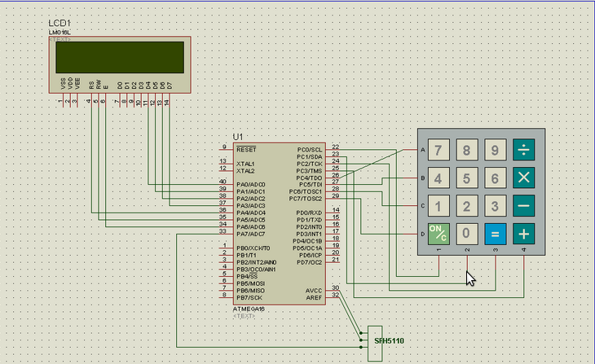Click keypad button 2
595x364 pixels.
[x=467, y=206]
